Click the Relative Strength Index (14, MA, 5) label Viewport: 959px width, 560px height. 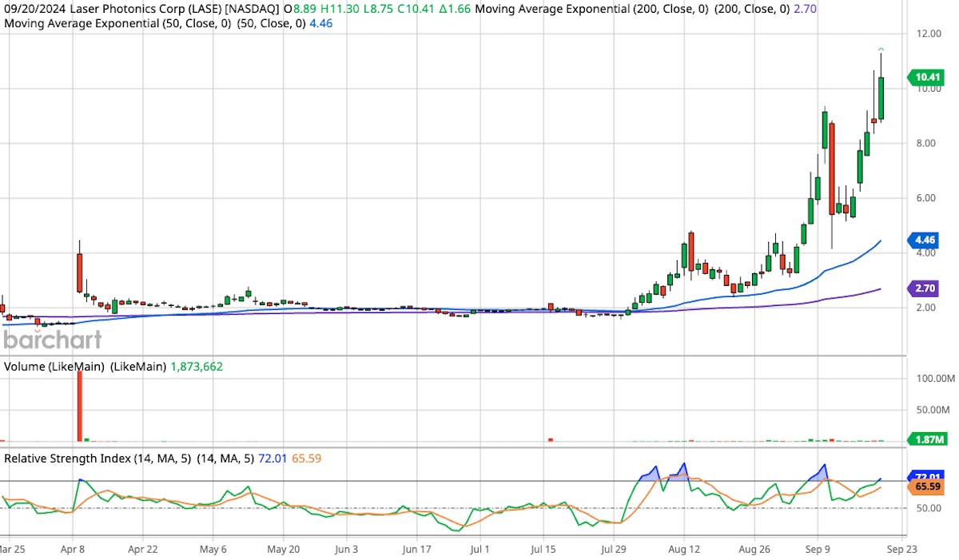click(x=96, y=459)
